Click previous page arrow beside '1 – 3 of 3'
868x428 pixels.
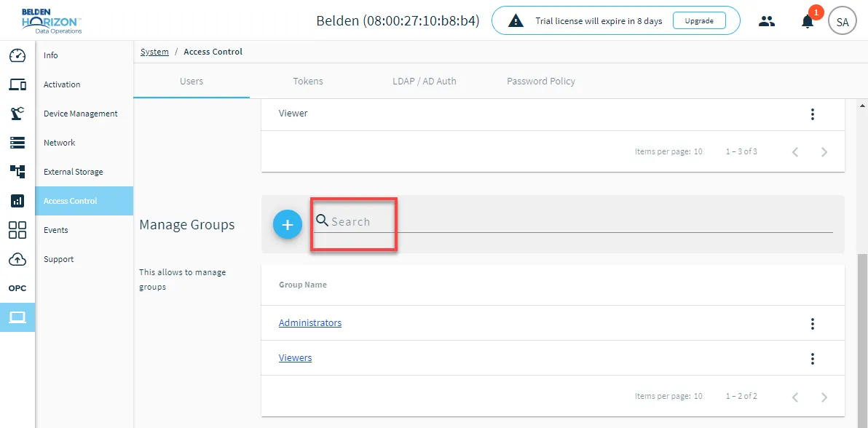(x=795, y=152)
